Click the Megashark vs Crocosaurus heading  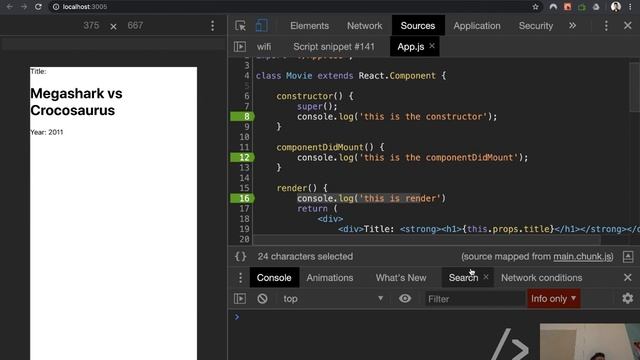tap(76, 102)
